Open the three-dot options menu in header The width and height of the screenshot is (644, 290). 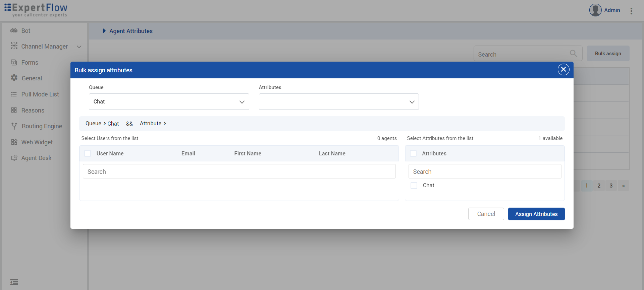pos(631,11)
